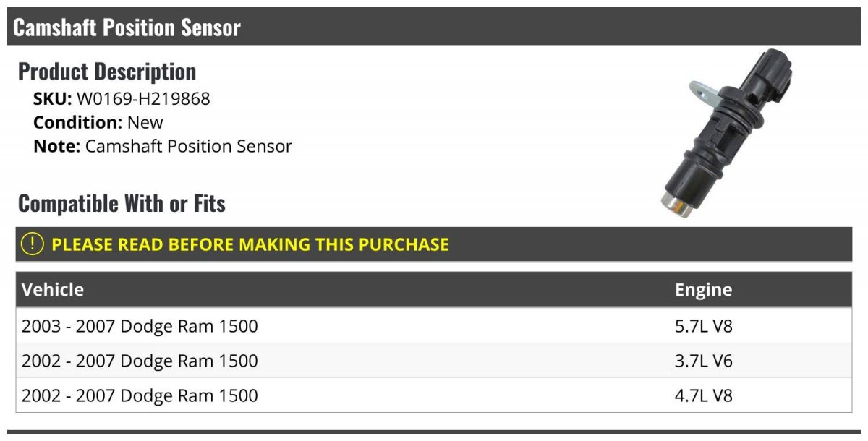Select the 2003 - 2007 Dodge Ram 1500 row
868x441 pixels.
(x=434, y=326)
